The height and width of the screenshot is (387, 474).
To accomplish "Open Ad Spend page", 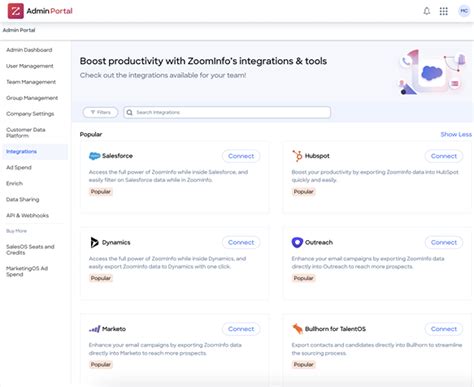I will click(x=19, y=168).
